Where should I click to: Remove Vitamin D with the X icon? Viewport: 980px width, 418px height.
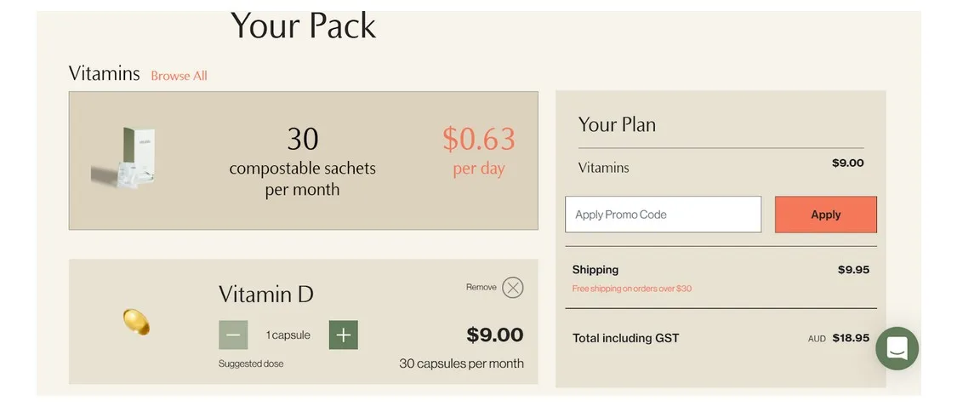(512, 288)
